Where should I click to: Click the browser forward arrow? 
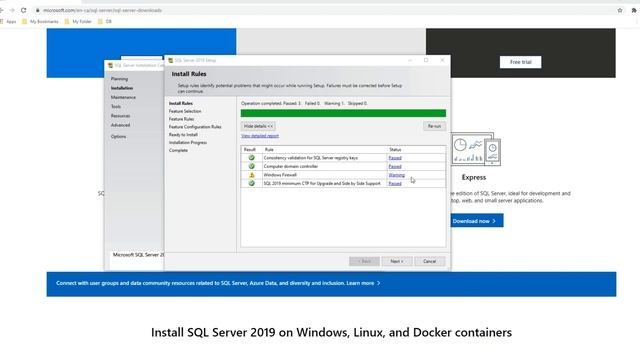[11, 10]
